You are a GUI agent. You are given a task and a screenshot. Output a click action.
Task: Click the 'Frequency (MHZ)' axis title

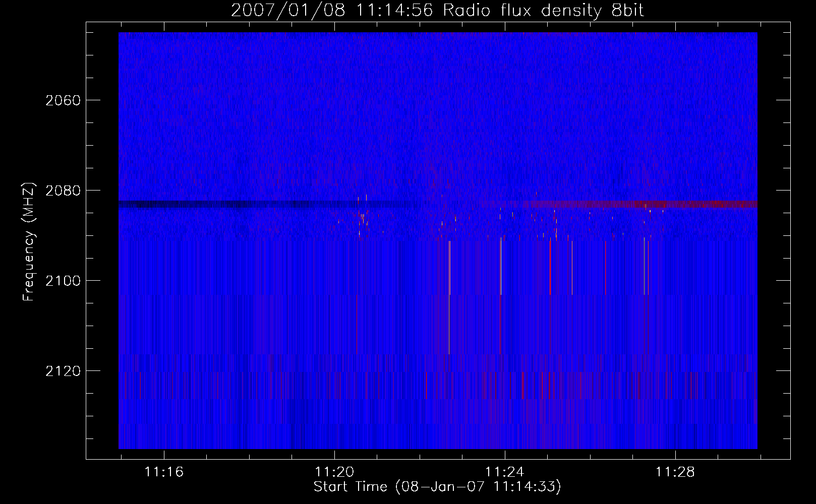click(x=29, y=242)
